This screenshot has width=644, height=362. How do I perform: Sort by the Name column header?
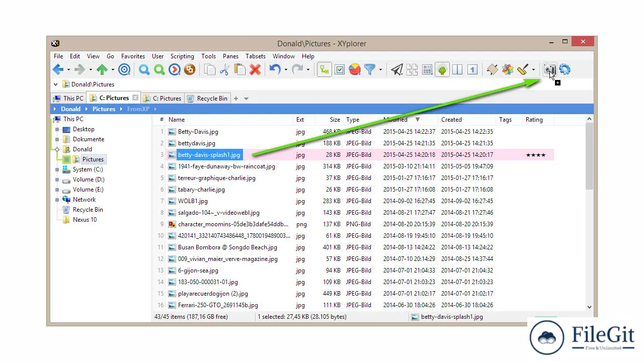click(229, 120)
